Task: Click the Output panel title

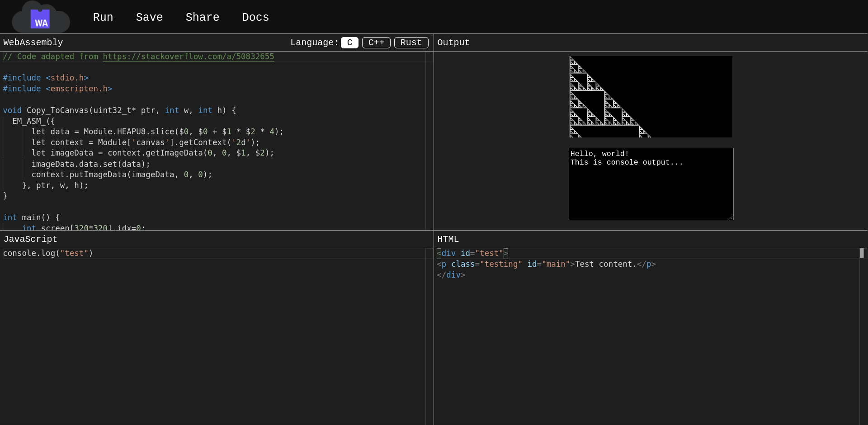Action: tap(453, 42)
